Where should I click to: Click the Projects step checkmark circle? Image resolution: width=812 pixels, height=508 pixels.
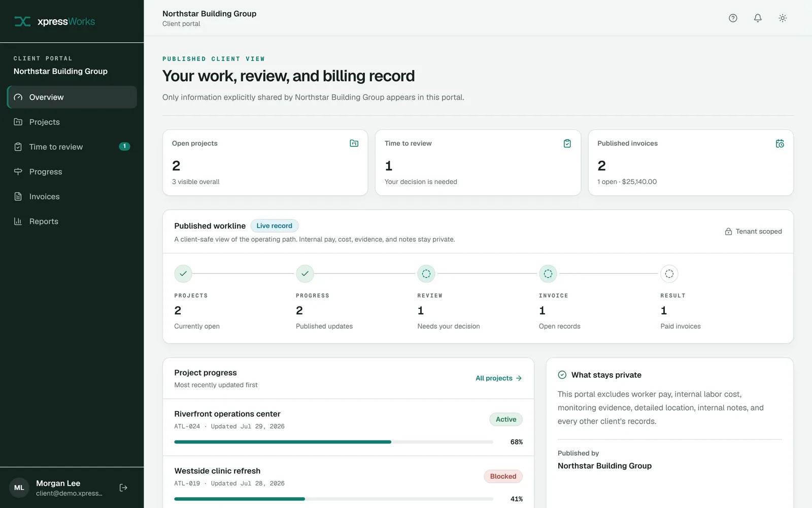[183, 273]
